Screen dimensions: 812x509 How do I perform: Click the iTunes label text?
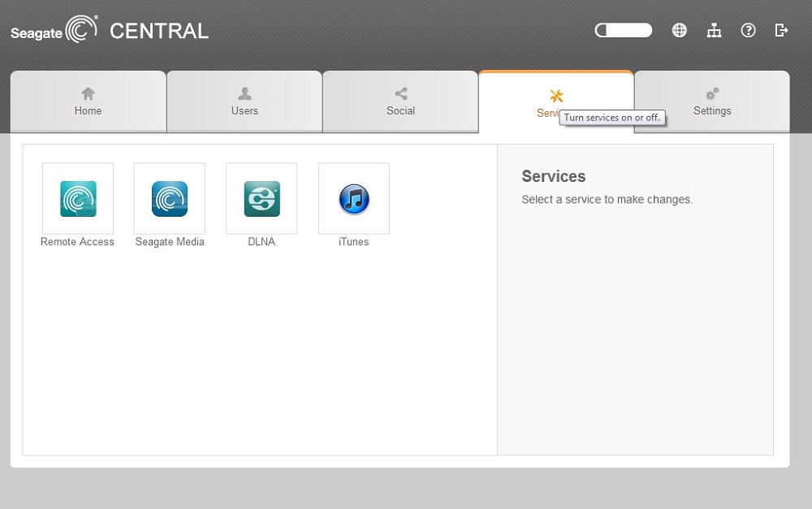coord(354,242)
